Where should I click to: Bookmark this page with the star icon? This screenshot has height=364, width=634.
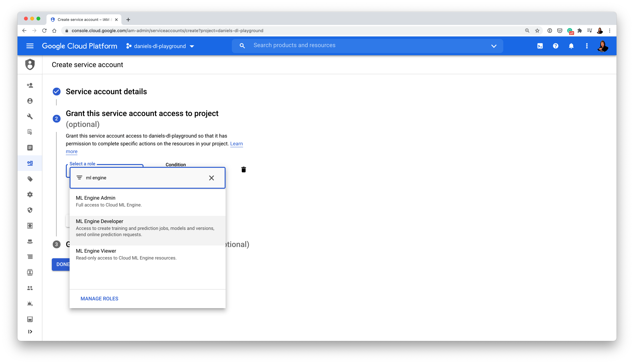[537, 31]
